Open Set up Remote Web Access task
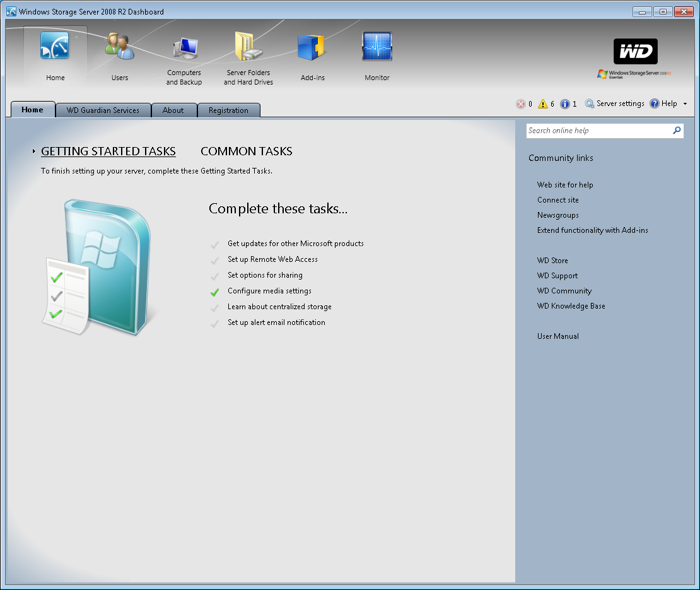 click(x=273, y=259)
